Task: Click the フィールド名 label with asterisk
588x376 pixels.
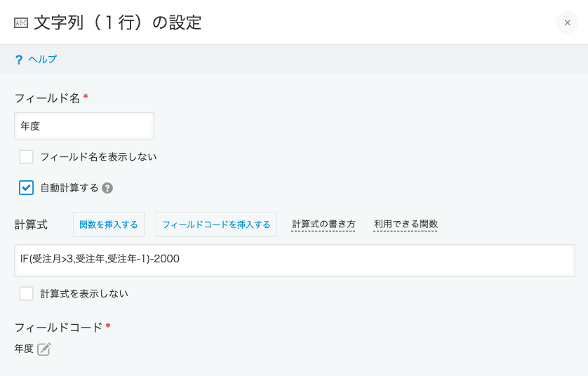Action: click(x=51, y=98)
